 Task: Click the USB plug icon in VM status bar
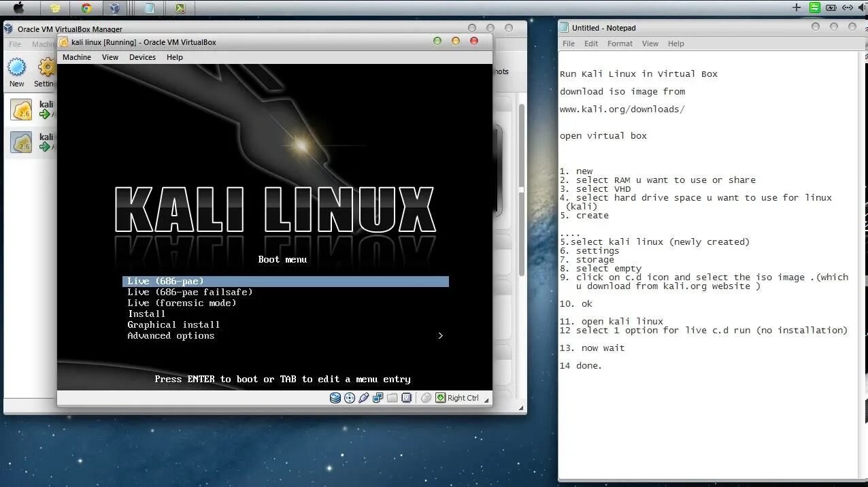[x=364, y=398]
